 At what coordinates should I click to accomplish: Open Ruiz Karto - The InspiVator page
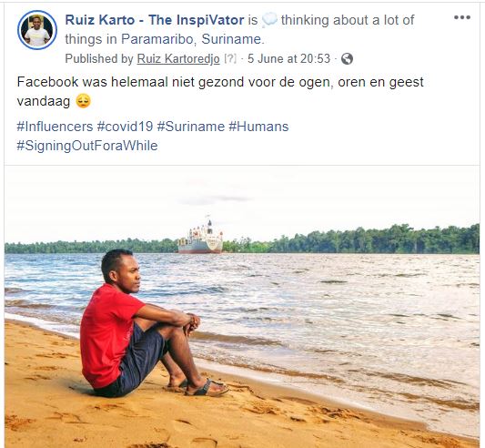click(x=155, y=20)
